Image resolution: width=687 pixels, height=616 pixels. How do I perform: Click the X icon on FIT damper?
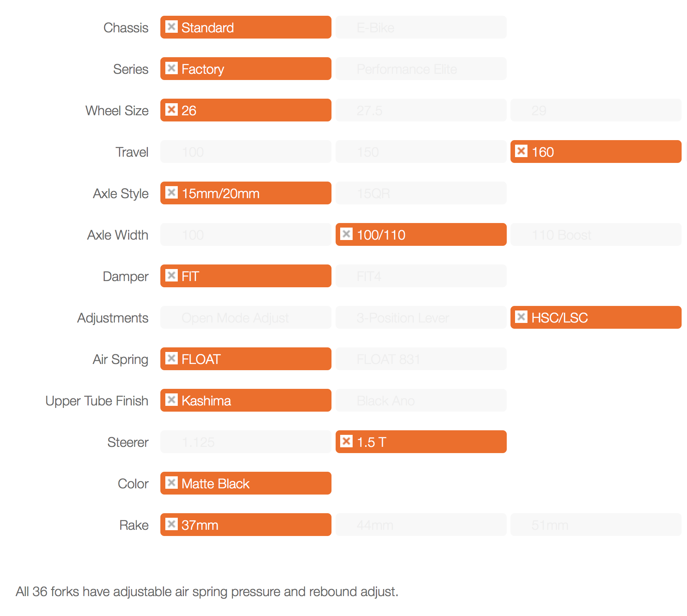pos(172,276)
